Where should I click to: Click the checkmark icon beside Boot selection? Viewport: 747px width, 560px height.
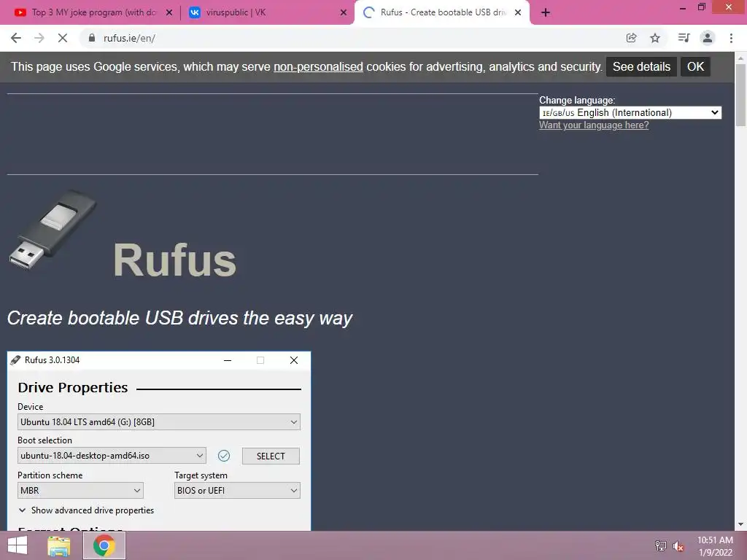coord(224,456)
